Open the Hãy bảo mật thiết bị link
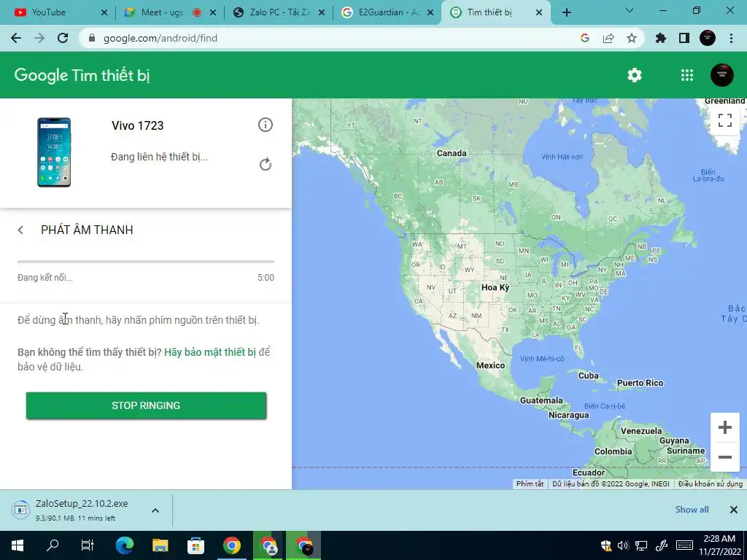This screenshot has height=560, width=747. pyautogui.click(x=210, y=352)
